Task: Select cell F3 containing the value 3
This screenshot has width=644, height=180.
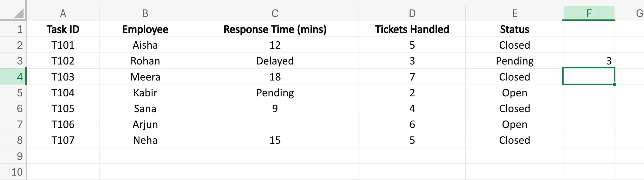Action: [589, 61]
